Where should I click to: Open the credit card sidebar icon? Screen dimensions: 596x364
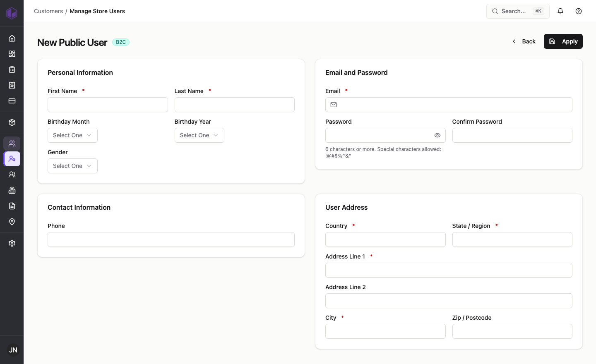pyautogui.click(x=12, y=101)
